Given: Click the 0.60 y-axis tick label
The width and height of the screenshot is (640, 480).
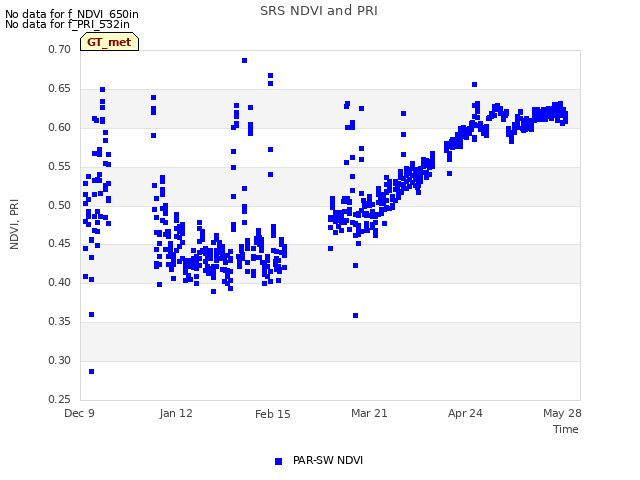Looking at the screenshot, I should (60, 127).
